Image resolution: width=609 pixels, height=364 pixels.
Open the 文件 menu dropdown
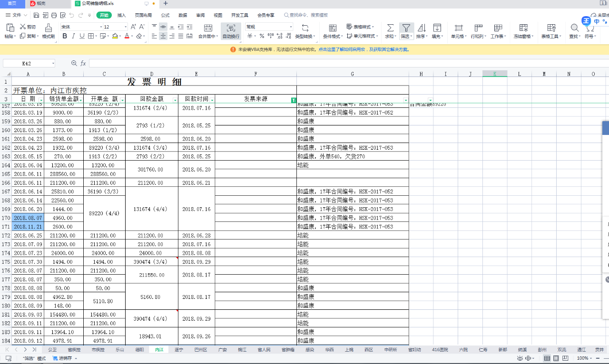16,15
